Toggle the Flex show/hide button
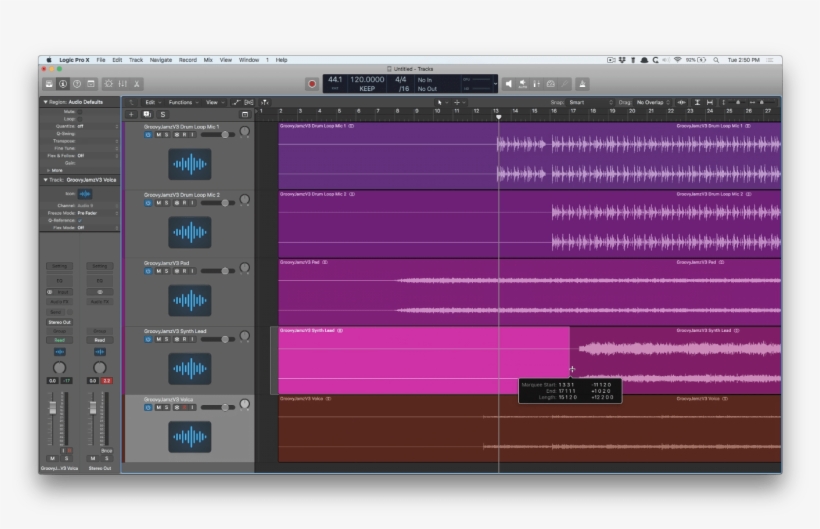 249,102
